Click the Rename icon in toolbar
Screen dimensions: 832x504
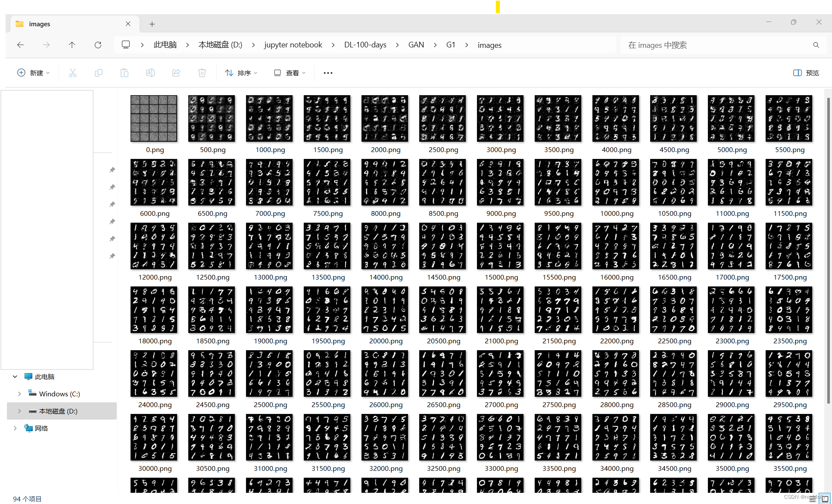coord(150,73)
